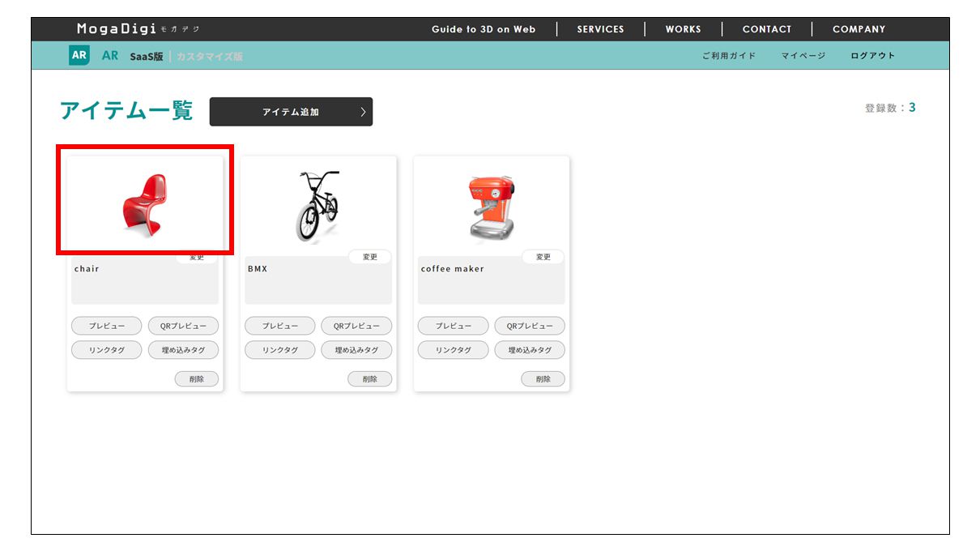Click プレビュー for the chair
The image size is (980, 551).
click(107, 326)
